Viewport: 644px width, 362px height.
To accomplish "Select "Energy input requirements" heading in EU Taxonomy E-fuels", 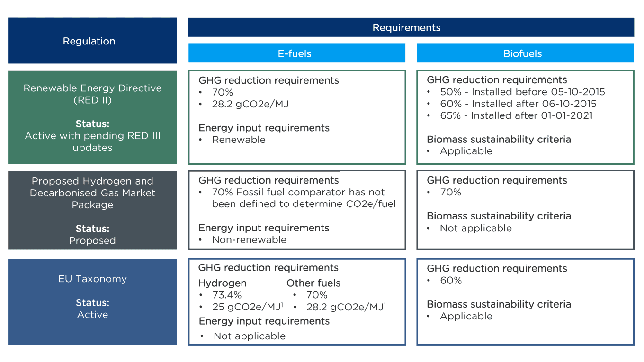I will tap(264, 321).
